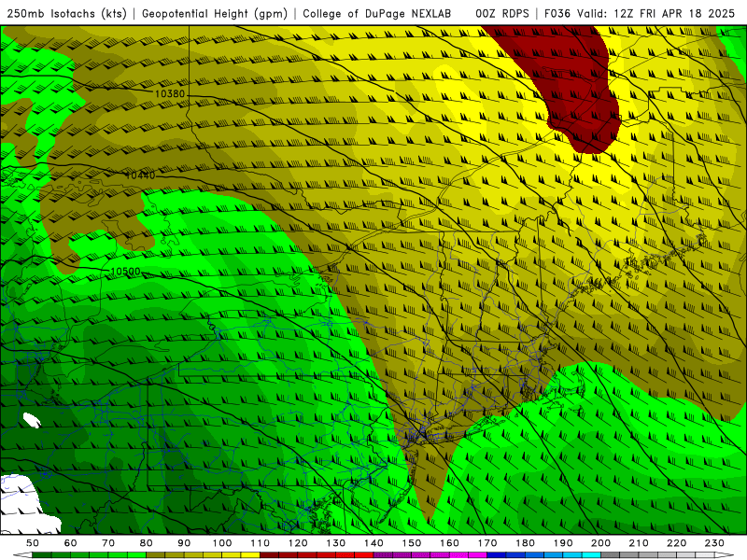This screenshot has height=560, width=747.
Task: Click the cyan color bar segment below 200
Action: coord(591,555)
